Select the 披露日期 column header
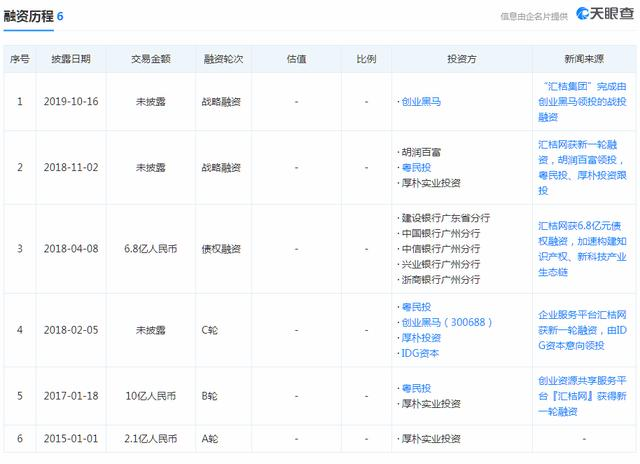Screen dimensions: 640x464 point(71,59)
